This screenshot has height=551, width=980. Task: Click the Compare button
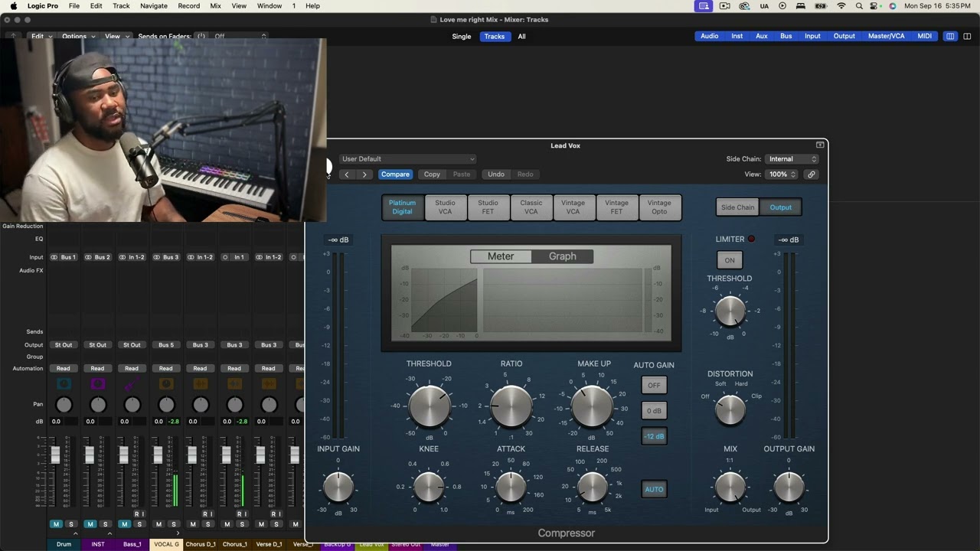[395, 174]
